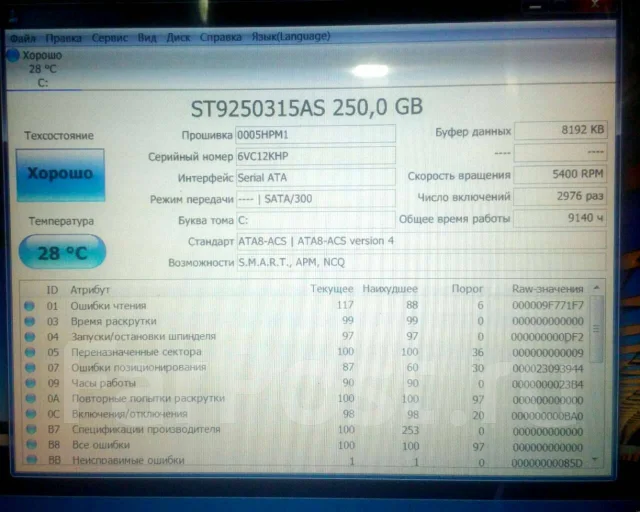Click the Скорость вращения 5400 RPM field
This screenshot has width=640, height=512.
560,174
